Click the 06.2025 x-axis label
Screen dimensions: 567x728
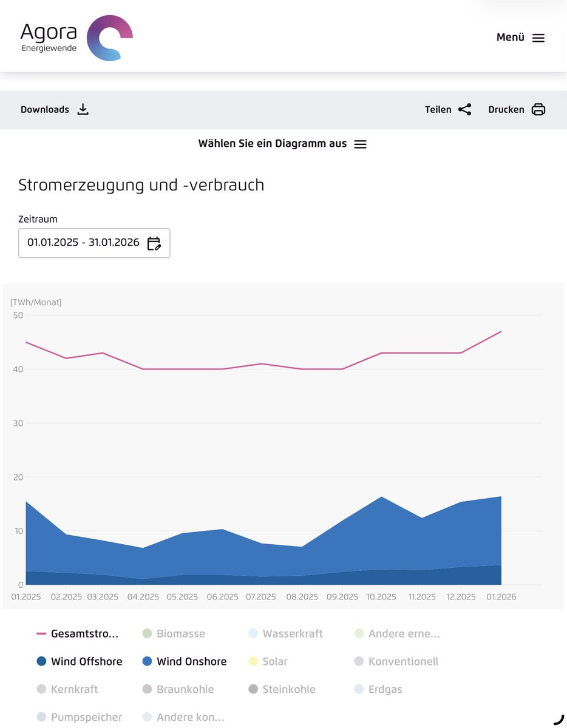tap(223, 597)
